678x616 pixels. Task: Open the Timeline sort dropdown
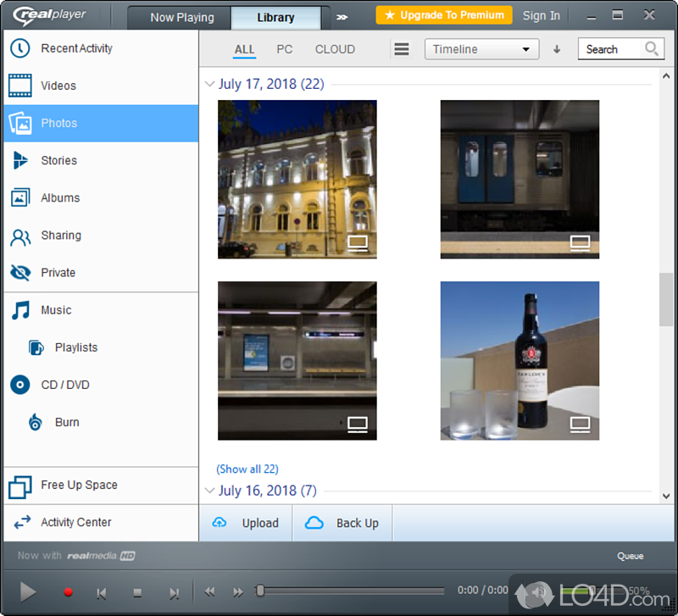pyautogui.click(x=481, y=49)
